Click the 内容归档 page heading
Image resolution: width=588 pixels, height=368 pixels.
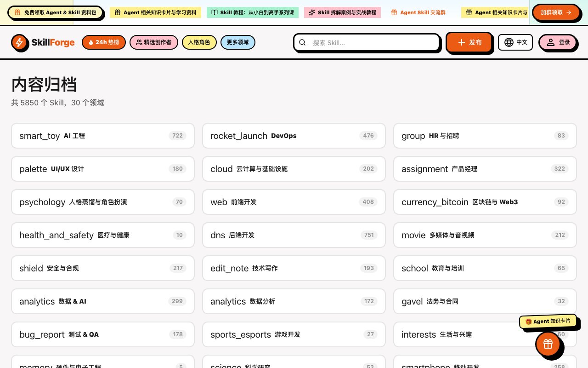[44, 85]
